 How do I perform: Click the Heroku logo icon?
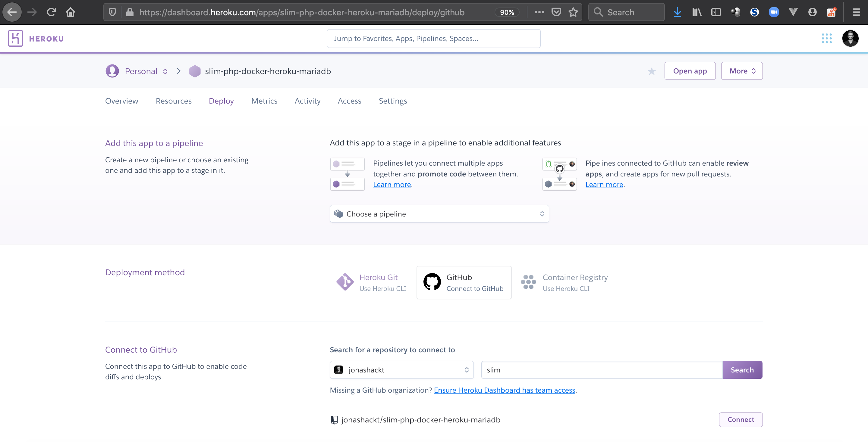point(15,38)
